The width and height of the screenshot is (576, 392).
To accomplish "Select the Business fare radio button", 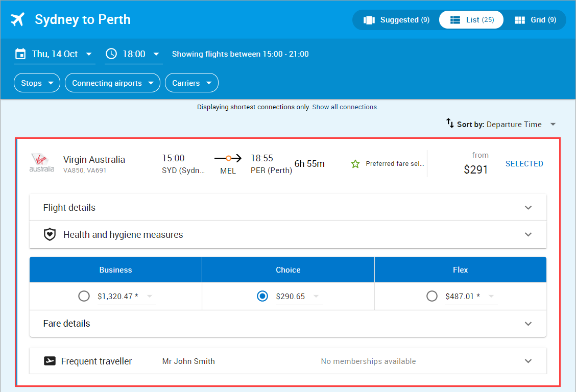I will click(84, 296).
